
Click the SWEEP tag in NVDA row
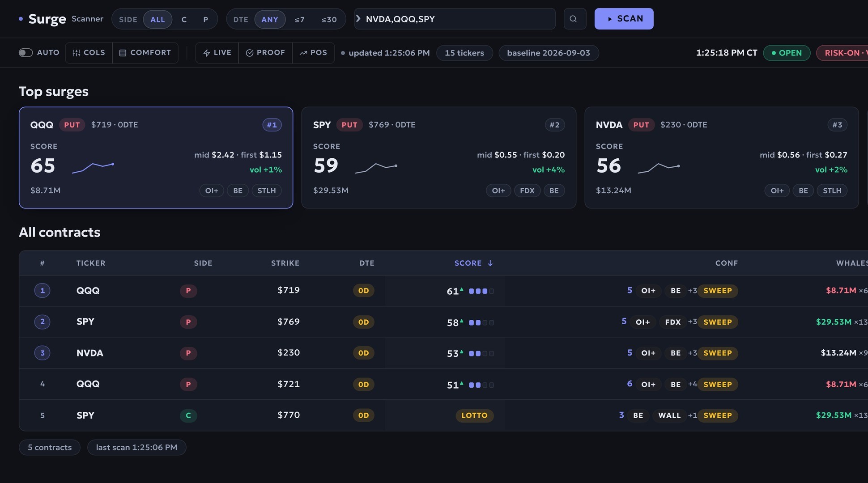point(718,353)
